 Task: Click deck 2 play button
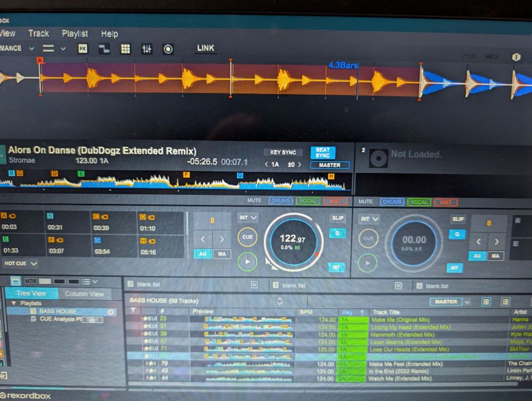pyautogui.click(x=368, y=263)
